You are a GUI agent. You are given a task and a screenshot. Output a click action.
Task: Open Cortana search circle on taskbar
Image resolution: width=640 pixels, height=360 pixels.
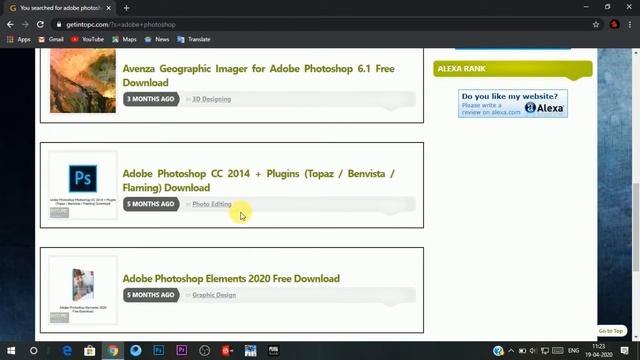(x=33, y=351)
